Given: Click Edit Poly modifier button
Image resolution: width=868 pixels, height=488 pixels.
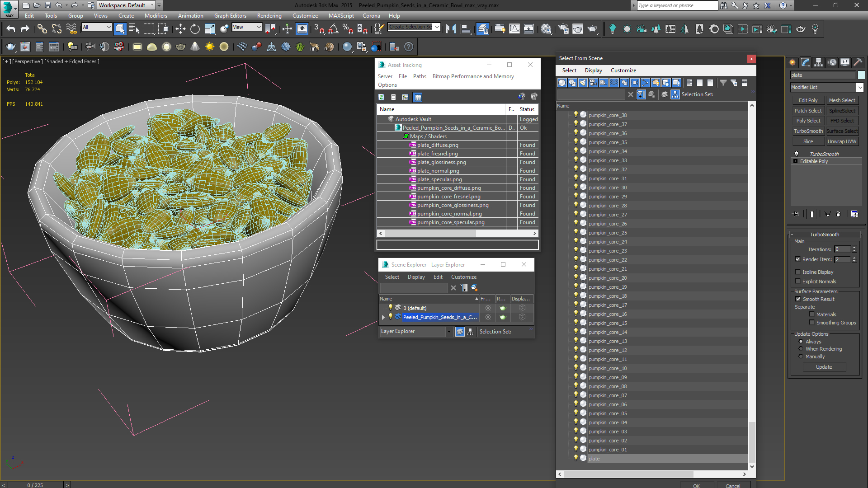Looking at the screenshot, I should [x=808, y=100].
